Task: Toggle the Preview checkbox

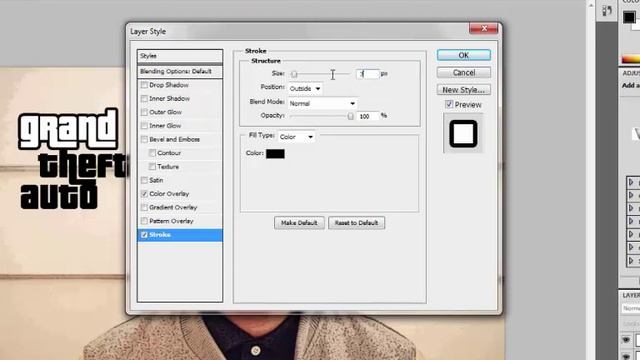Action: point(449,104)
